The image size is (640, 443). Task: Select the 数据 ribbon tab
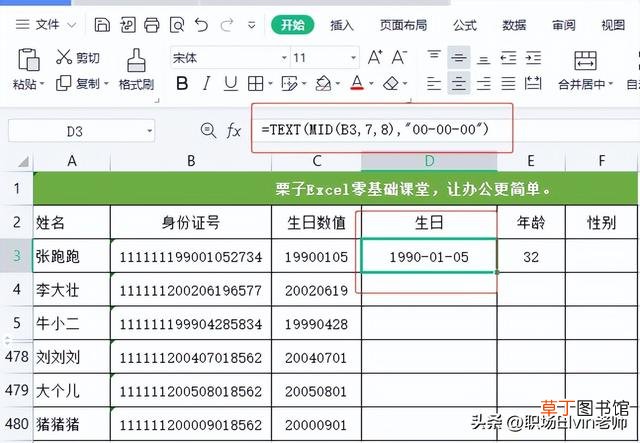(x=514, y=25)
